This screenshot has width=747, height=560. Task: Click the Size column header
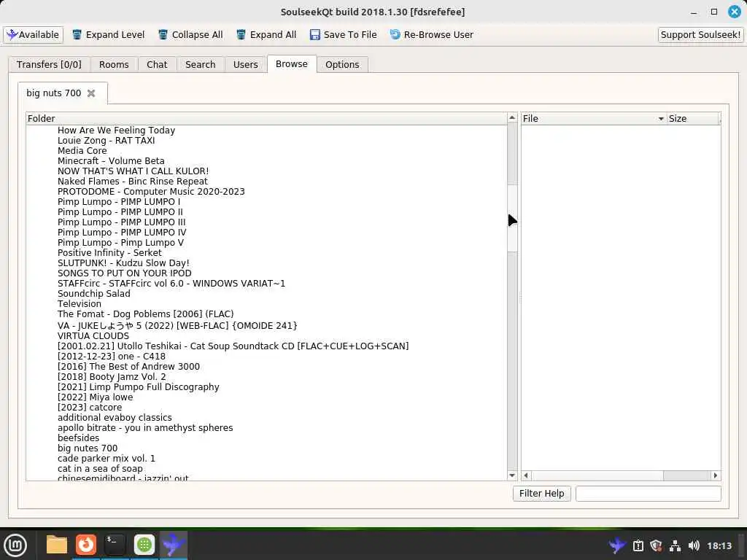pos(693,119)
